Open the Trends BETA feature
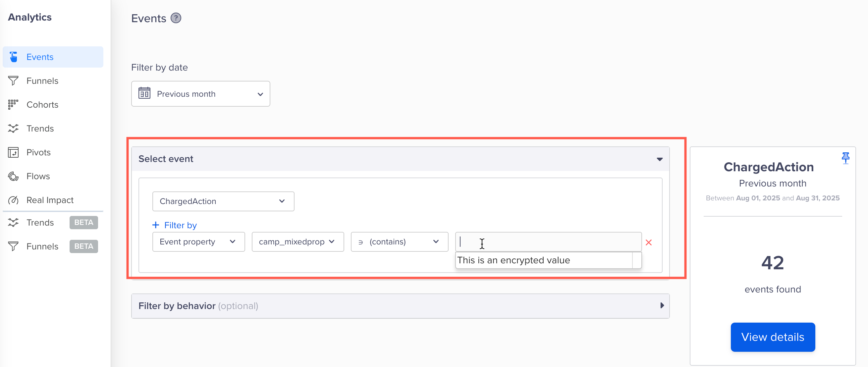 pos(40,223)
